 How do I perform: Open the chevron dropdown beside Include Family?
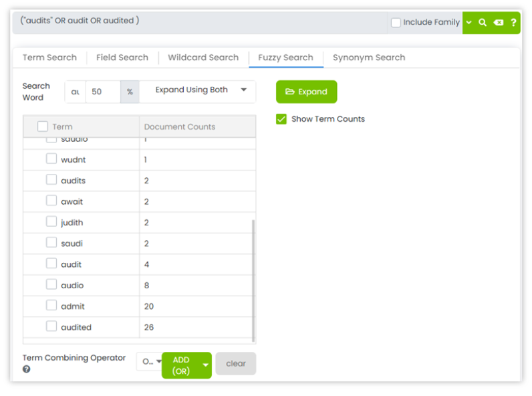tap(469, 23)
